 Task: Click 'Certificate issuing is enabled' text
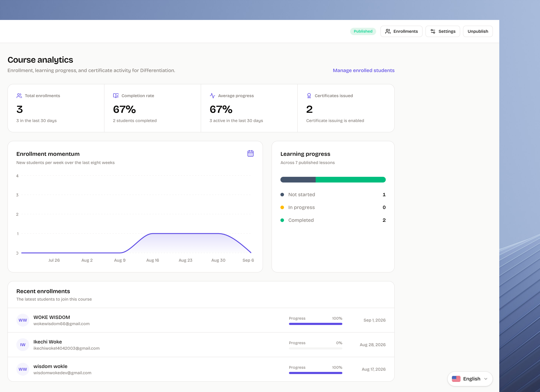[335, 121]
